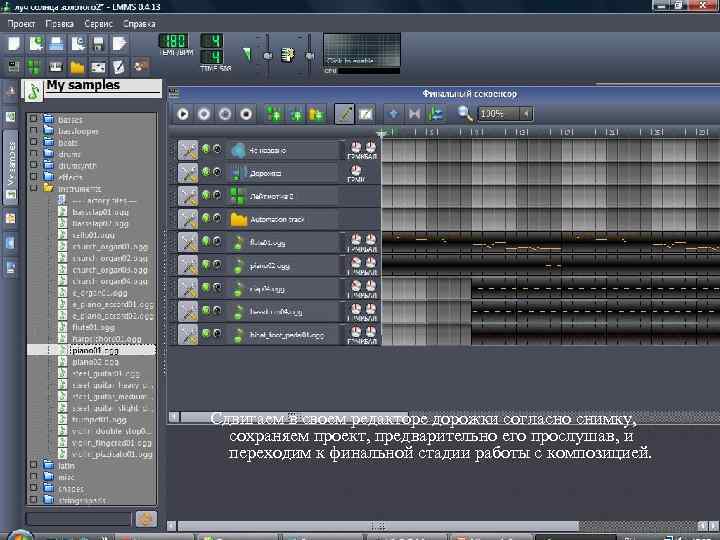This screenshot has height=540, width=720.
Task: Click the time signature numerator display
Action: pos(212,40)
